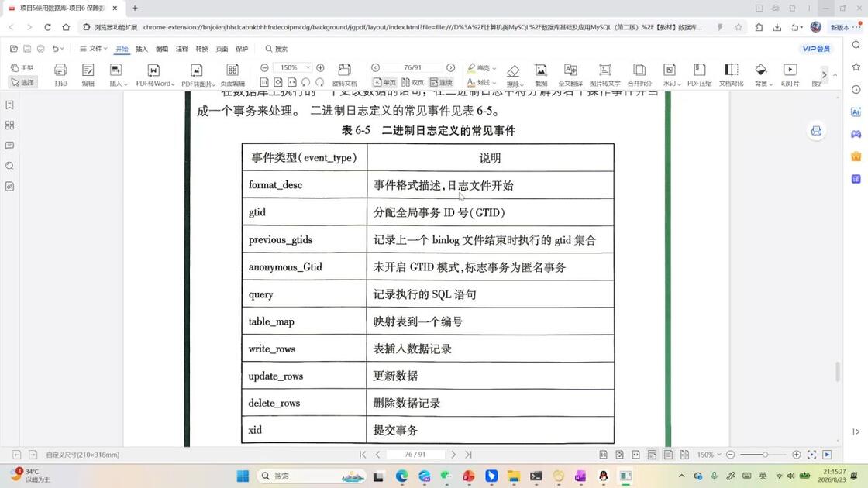This screenshot has height=488, width=868.
Task: Open the page thumbnails panel in left sidebar
Action: pyautogui.click(x=9, y=125)
